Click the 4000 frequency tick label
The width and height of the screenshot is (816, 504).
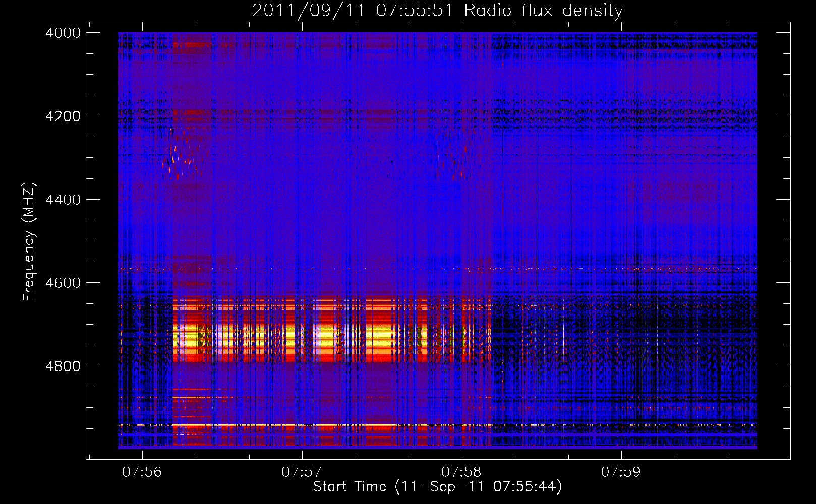pos(63,33)
